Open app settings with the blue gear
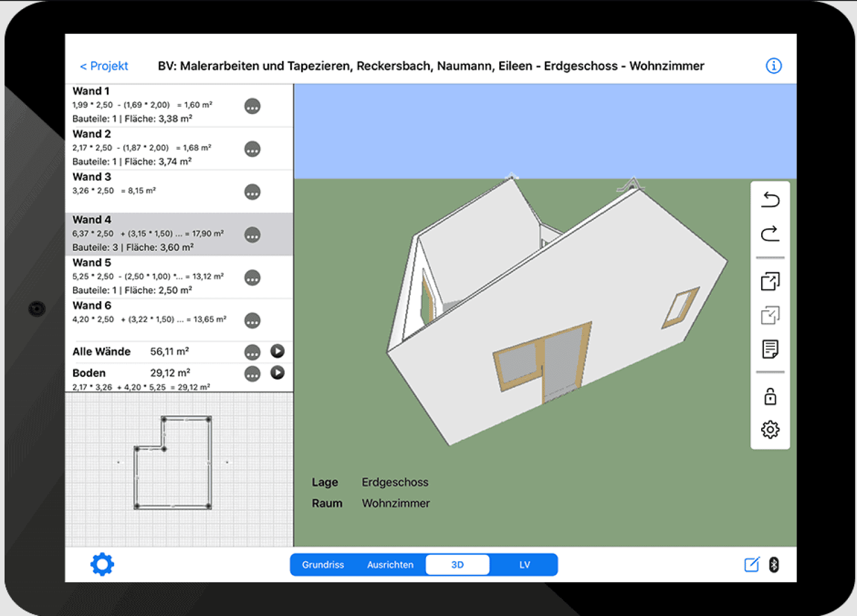Screen dimensions: 857x616 pos(102,564)
